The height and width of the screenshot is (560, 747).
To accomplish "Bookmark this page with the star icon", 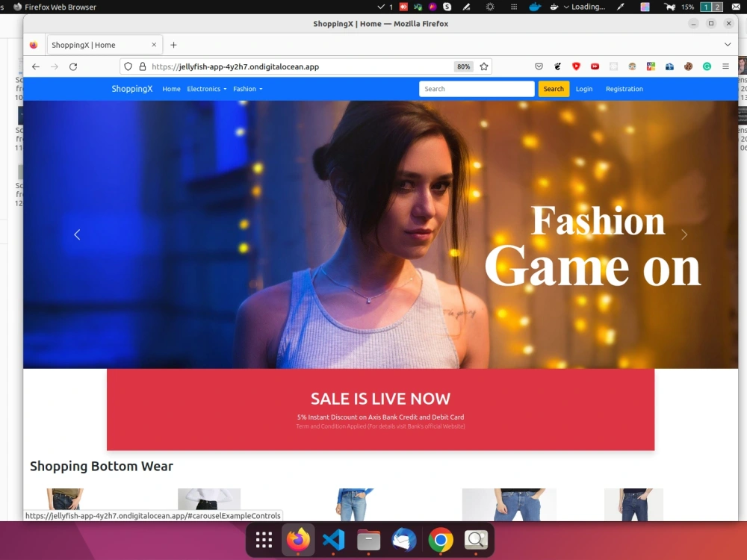I will pyautogui.click(x=484, y=66).
